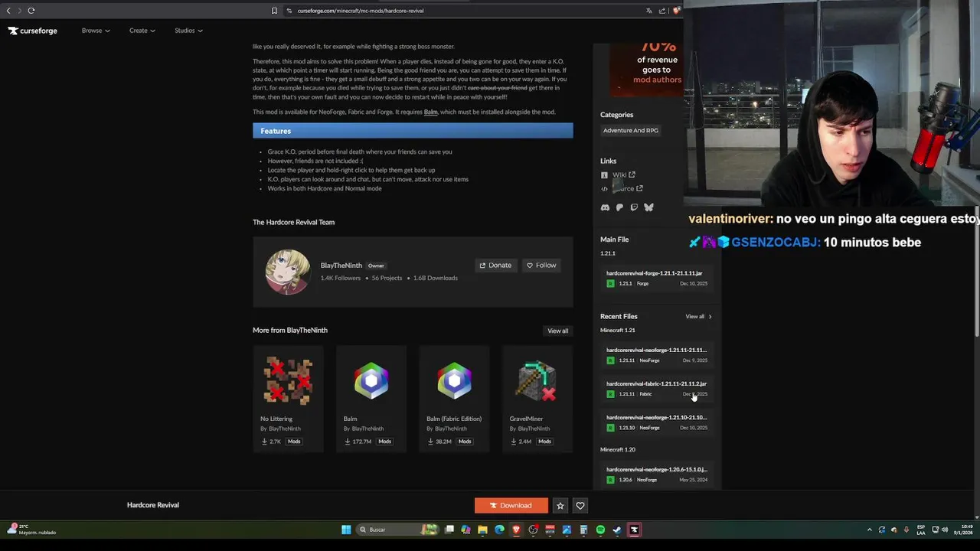Bookmark this page in address bar

tap(274, 11)
